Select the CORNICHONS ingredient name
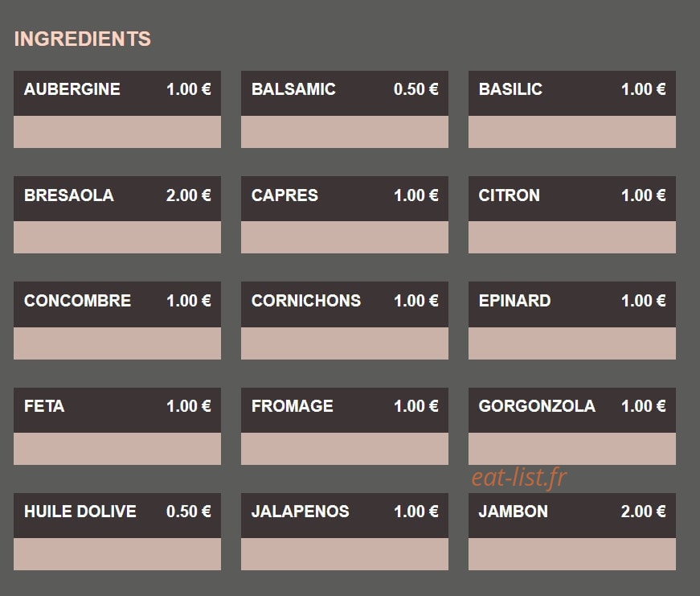 pos(306,301)
